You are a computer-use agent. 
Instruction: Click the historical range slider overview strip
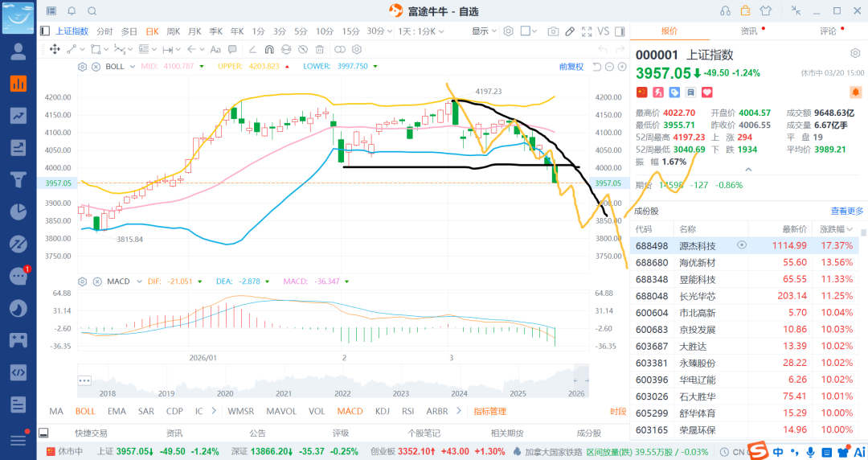333,380
